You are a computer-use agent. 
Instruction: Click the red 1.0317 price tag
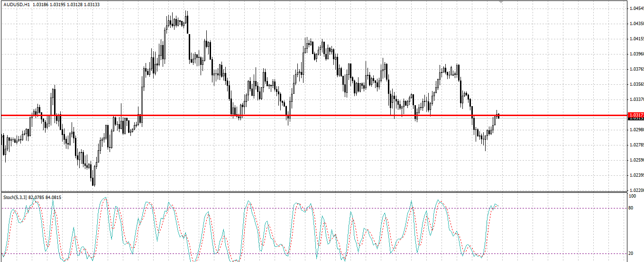[635, 115]
